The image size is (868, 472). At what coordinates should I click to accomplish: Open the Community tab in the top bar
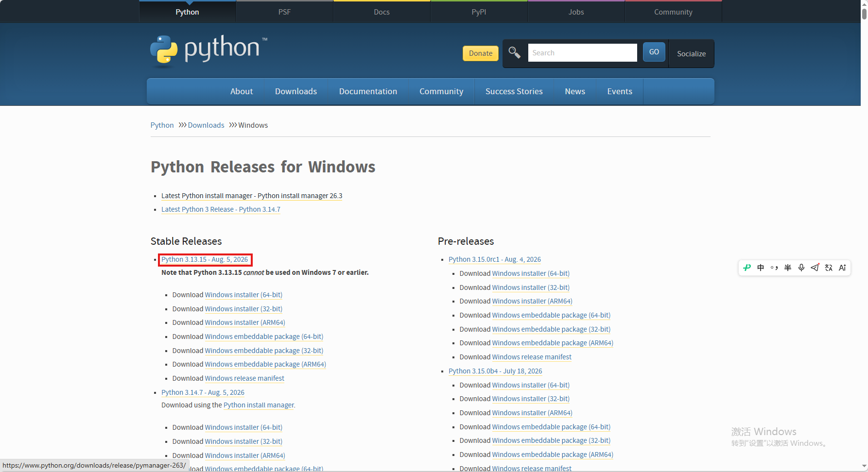pyautogui.click(x=673, y=12)
